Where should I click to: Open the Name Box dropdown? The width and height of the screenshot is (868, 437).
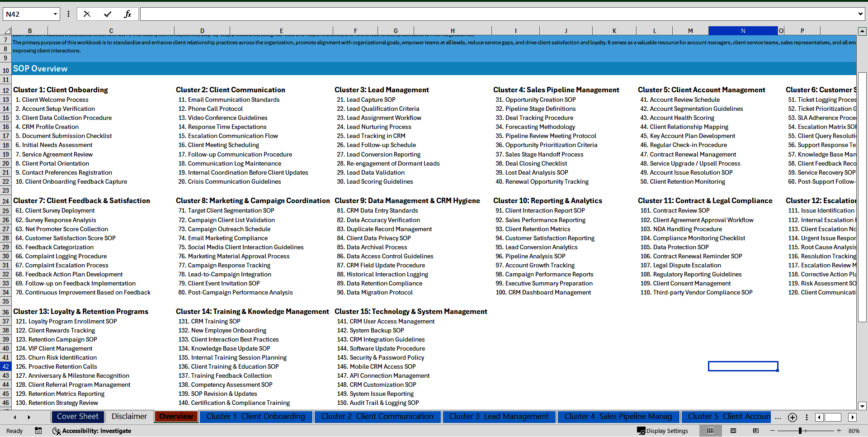click(55, 14)
